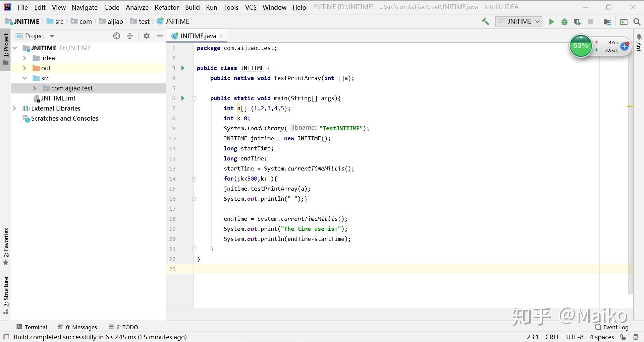Toggle the Structure tool window
Image resolution: width=644 pixels, height=342 pixels.
point(6,295)
